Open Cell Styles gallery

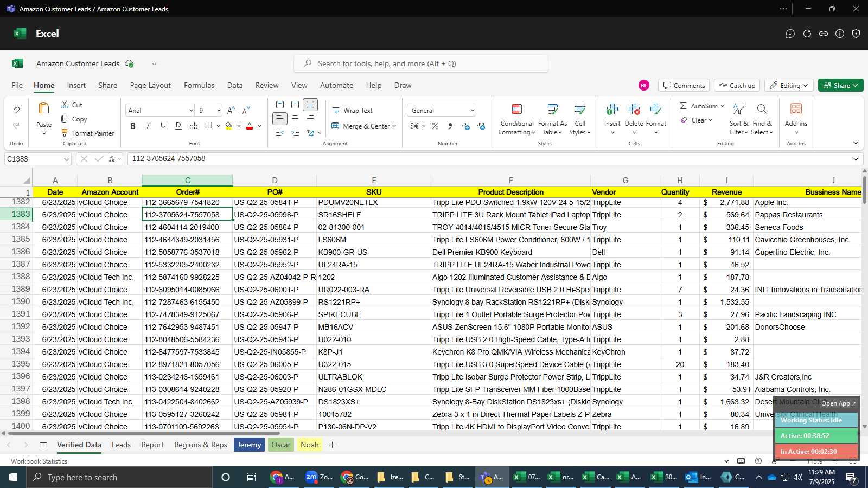580,119
